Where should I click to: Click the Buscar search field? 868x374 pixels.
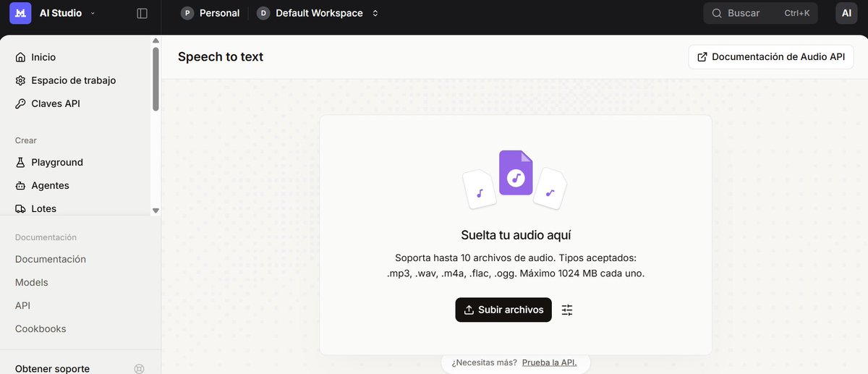760,13
